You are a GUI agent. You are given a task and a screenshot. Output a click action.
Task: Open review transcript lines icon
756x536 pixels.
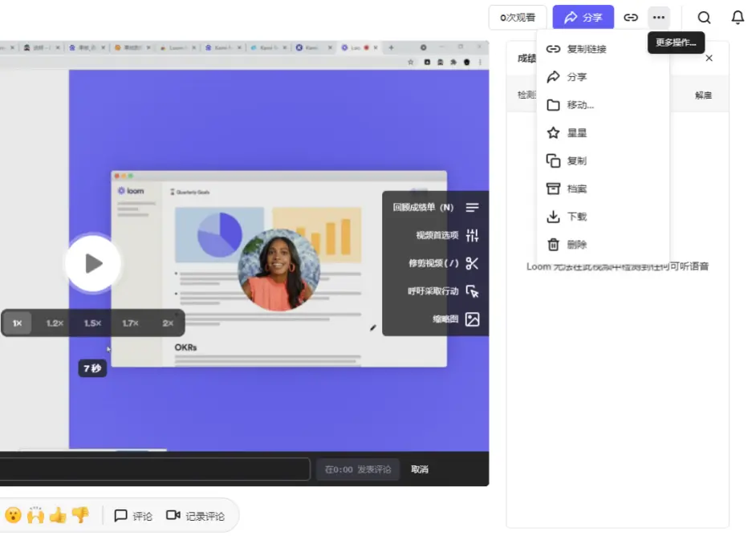(x=472, y=207)
